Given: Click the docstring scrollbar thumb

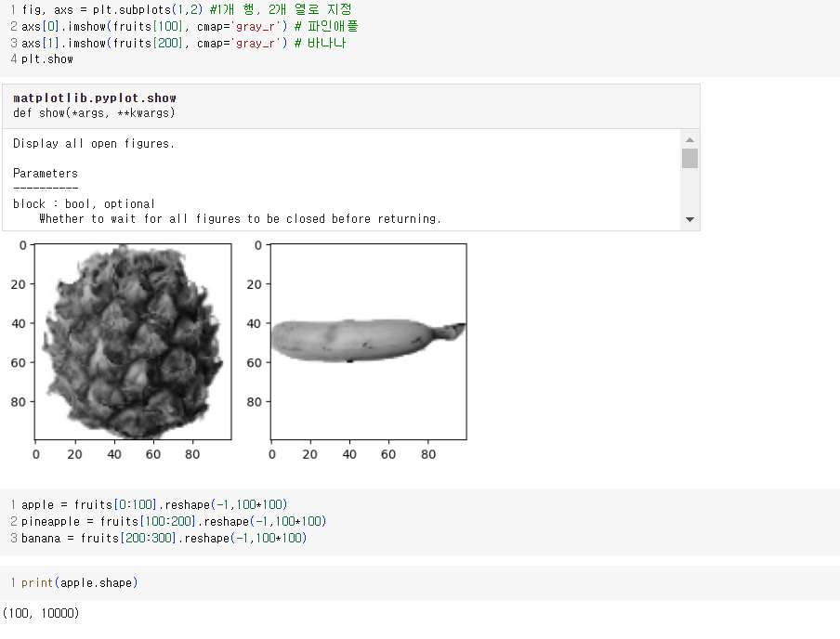Looking at the screenshot, I should click(689, 159).
